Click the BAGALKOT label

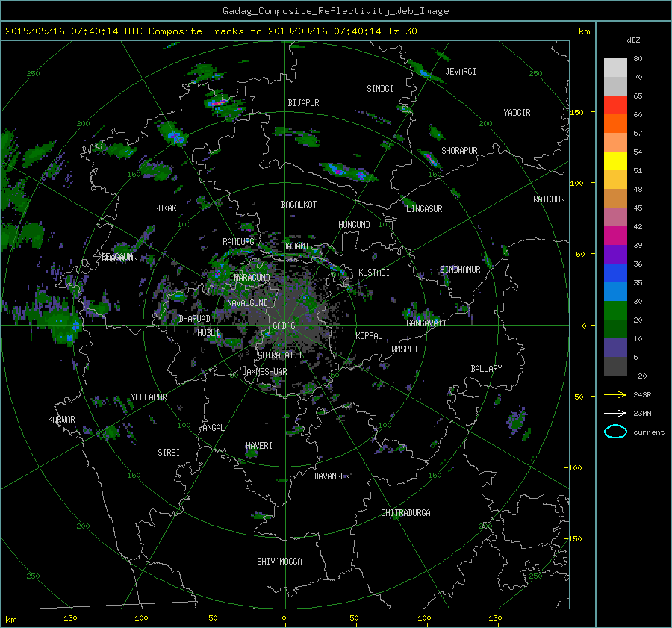tap(299, 205)
